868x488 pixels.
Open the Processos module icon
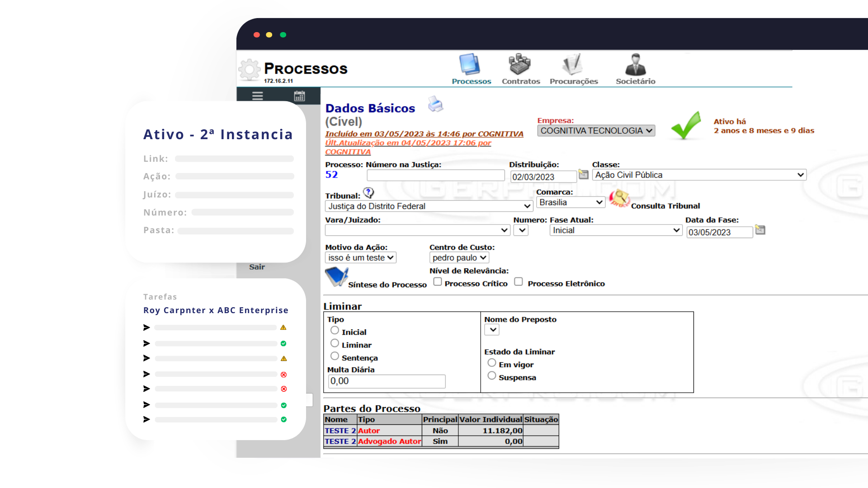(470, 65)
